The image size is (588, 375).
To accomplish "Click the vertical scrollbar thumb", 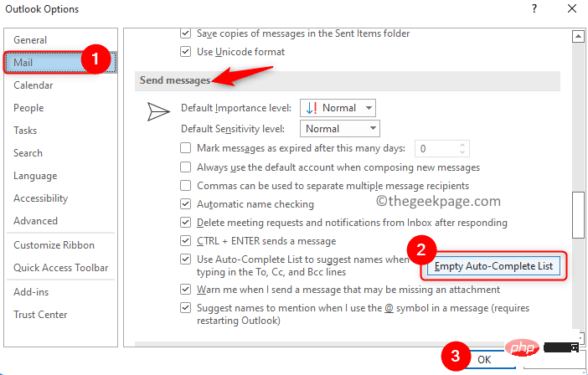I will click(x=578, y=214).
